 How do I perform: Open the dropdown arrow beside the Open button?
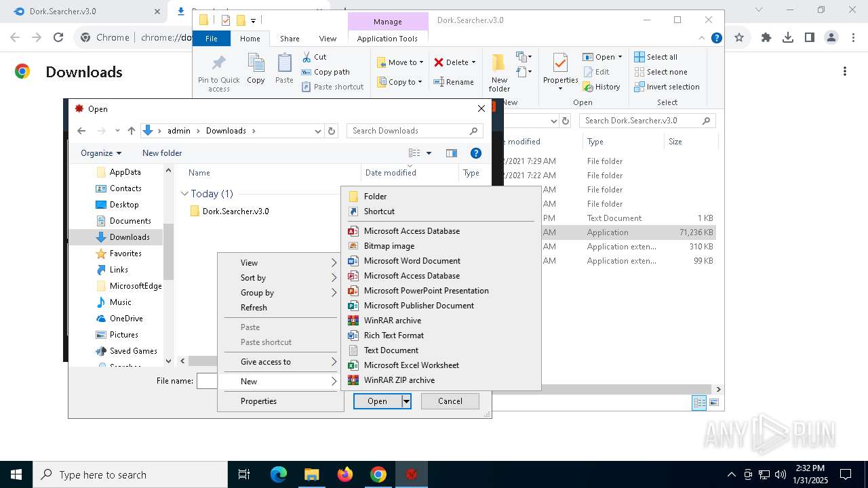coord(406,401)
